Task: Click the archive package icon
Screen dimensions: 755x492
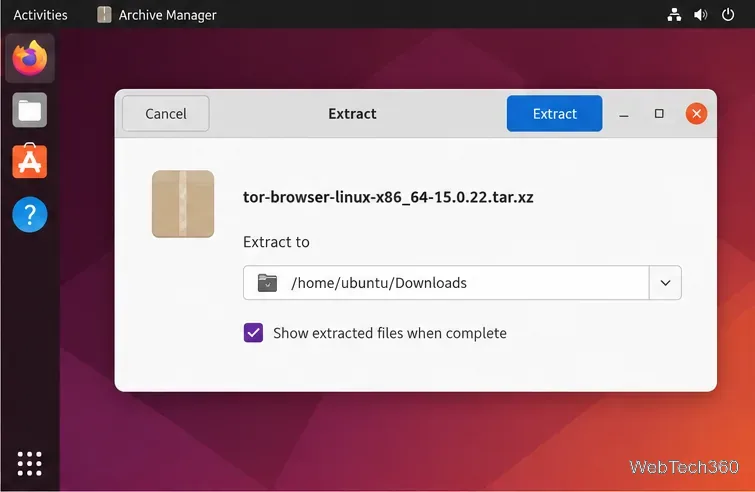Action: click(x=183, y=204)
